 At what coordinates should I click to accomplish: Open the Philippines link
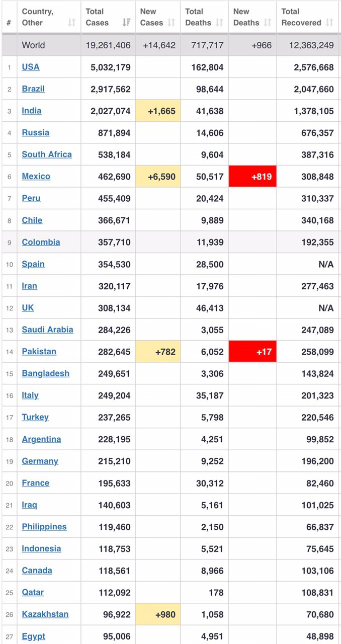pos(44,527)
